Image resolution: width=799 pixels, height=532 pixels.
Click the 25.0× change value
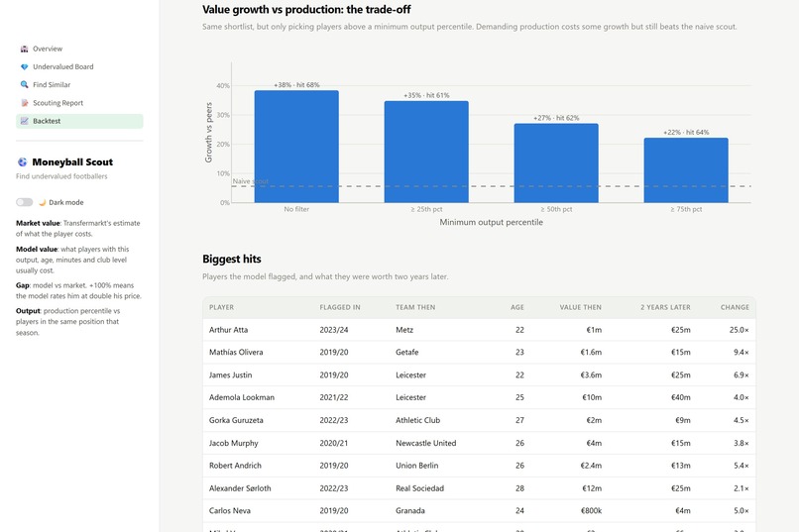739,330
